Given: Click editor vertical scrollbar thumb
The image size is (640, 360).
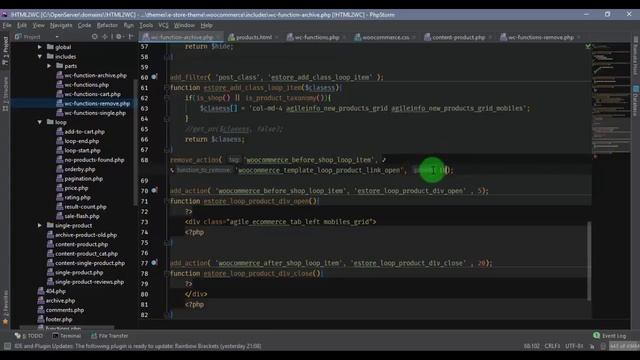Looking at the screenshot, I should [x=589, y=261].
